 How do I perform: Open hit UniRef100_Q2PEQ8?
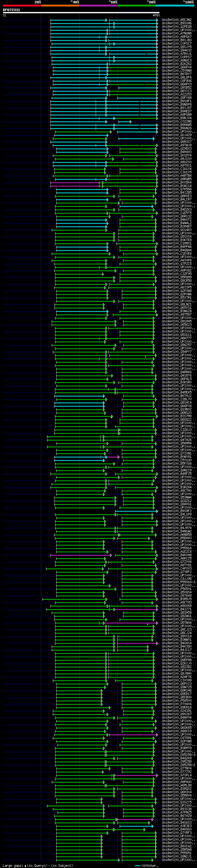click(177, 26)
